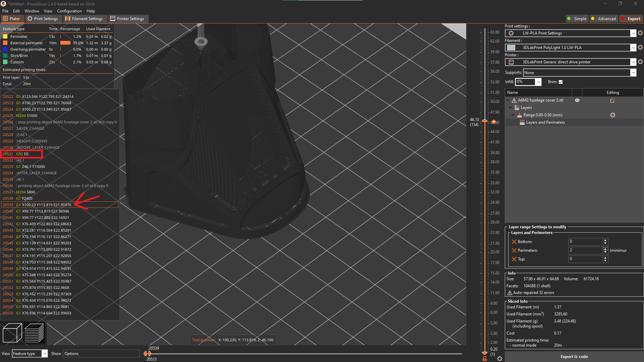Switch to Simple mode
The image size is (644, 362).
(x=577, y=18)
